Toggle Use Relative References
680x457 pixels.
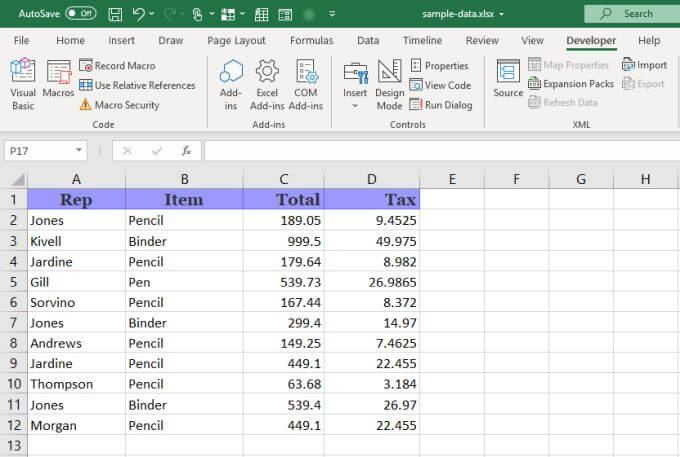tap(137, 85)
